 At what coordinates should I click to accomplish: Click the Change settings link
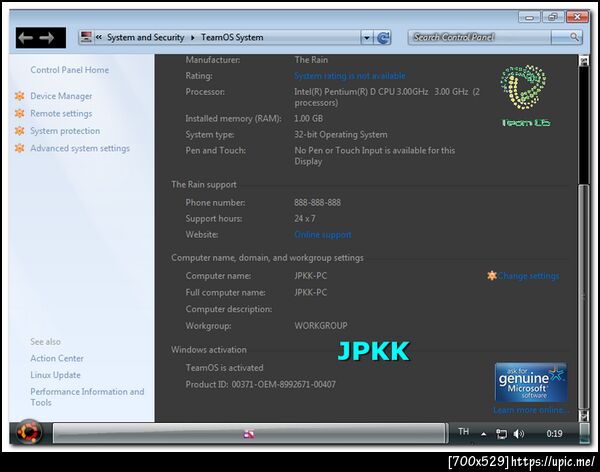coord(528,276)
